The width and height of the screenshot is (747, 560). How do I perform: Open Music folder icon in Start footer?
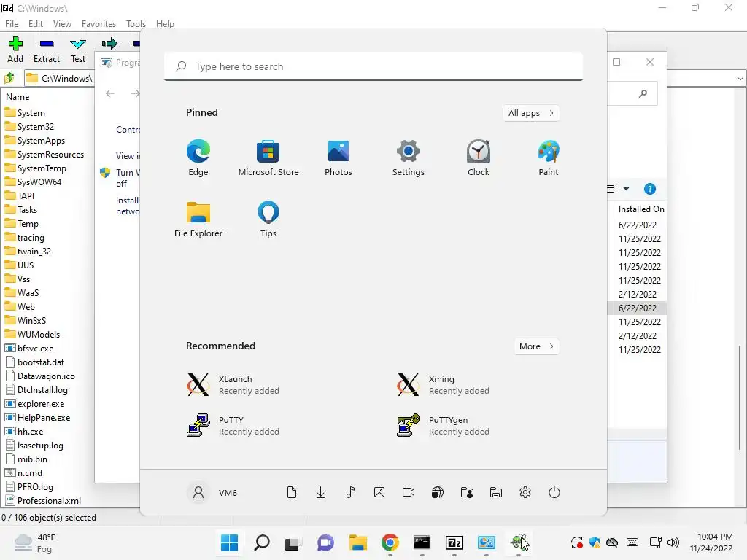click(350, 492)
